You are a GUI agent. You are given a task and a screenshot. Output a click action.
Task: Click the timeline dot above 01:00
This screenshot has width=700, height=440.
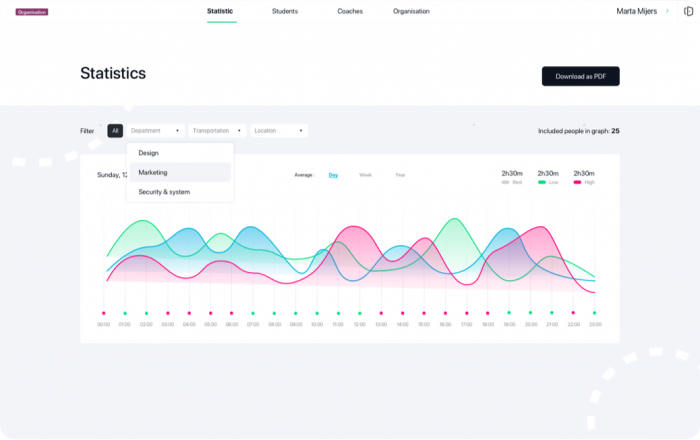(x=125, y=313)
